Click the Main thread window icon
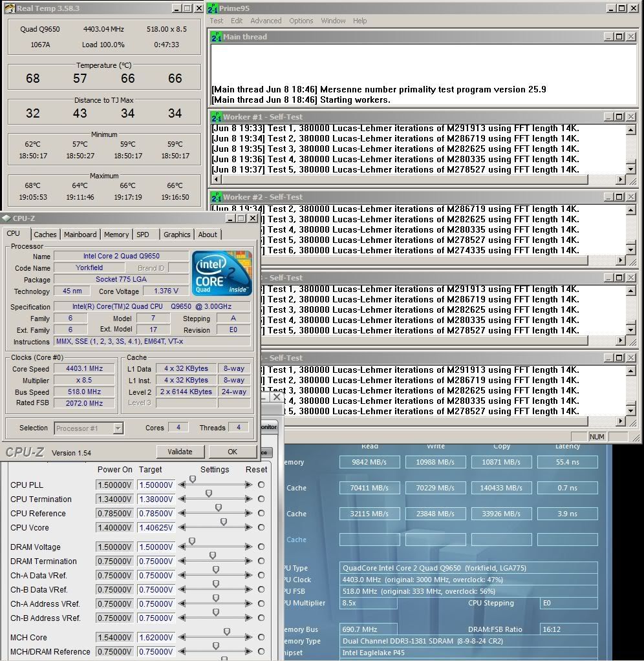This screenshot has width=644, height=661. point(217,37)
